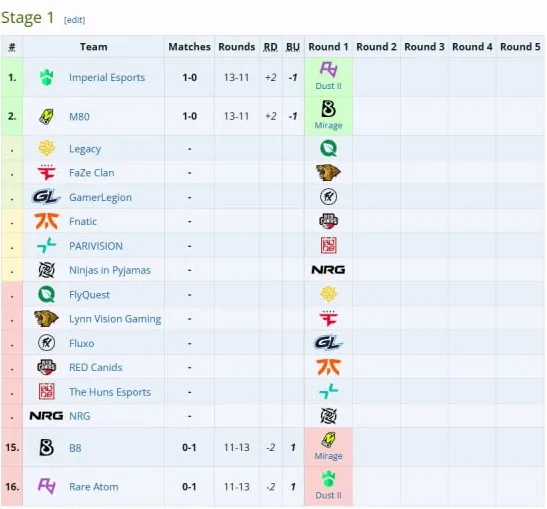Viewport: 547px width, 509px height.
Task: Click Lynn Vision Gaming logo in Team column
Action: pos(46,319)
